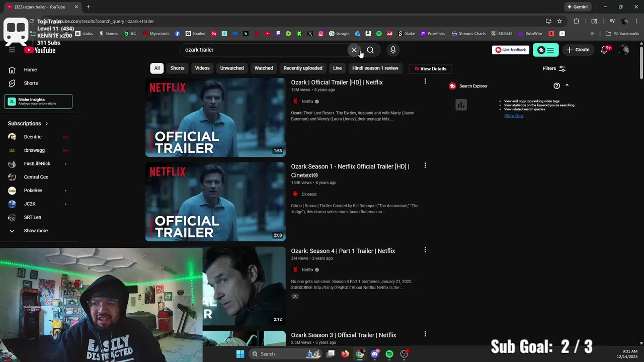Open the Netflix channel under Ozark Official Trailer

pos(307,102)
